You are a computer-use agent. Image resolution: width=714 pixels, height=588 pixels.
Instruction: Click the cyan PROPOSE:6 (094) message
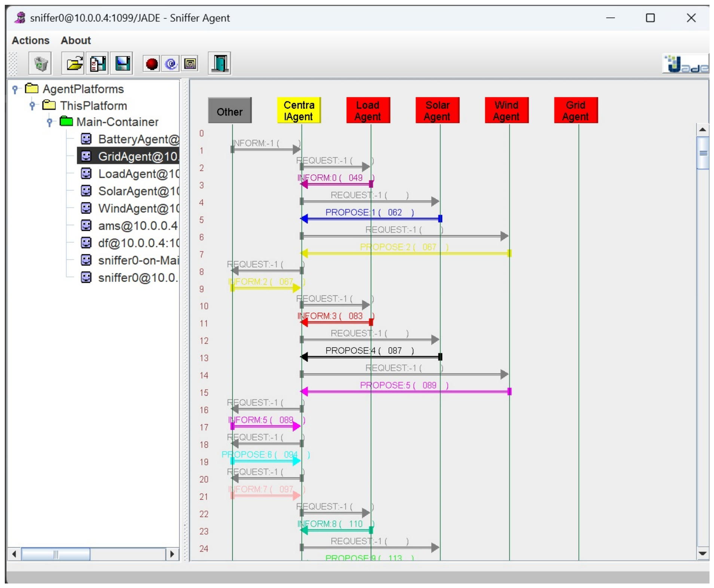pos(266,458)
